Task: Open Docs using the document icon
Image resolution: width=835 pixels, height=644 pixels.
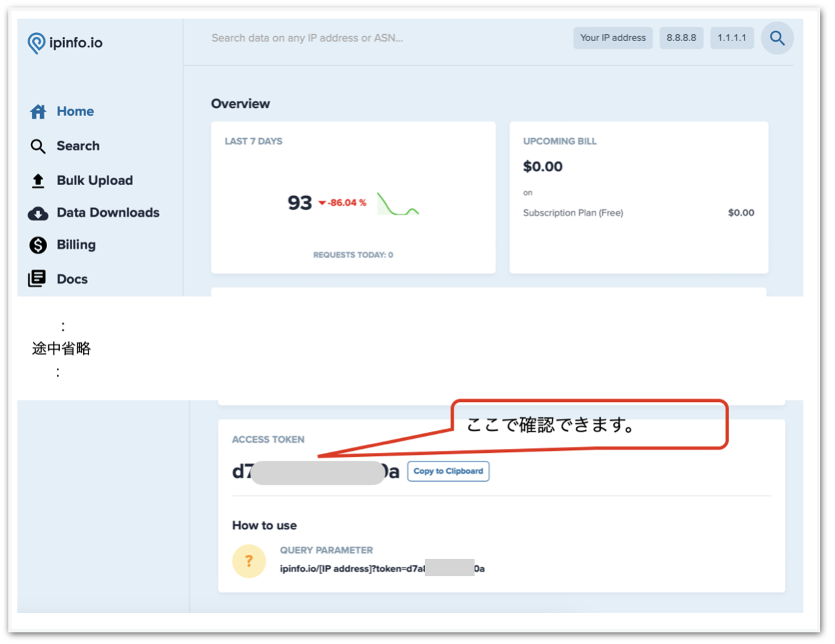Action: pyautogui.click(x=38, y=278)
